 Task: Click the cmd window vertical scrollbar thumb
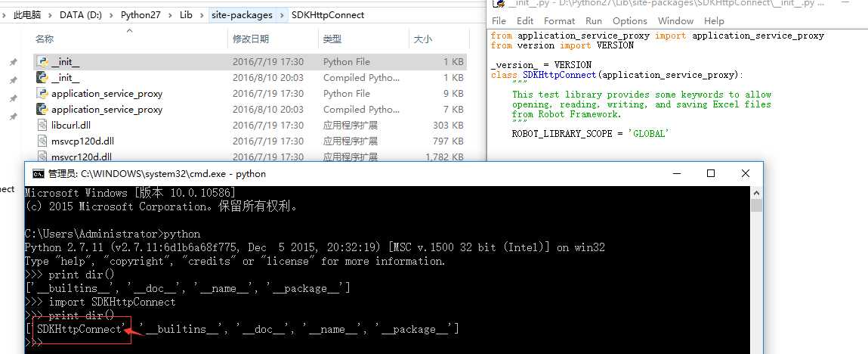pos(756,206)
